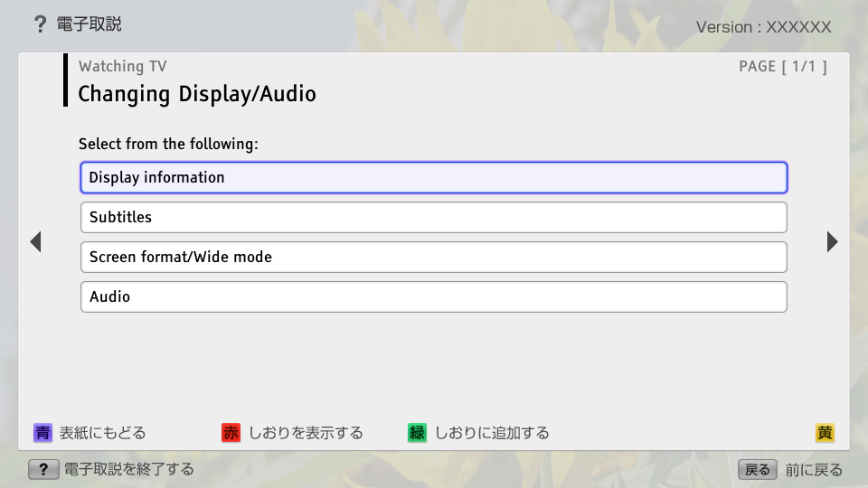Click the question mark icon beside 電子取説 title

point(40,24)
